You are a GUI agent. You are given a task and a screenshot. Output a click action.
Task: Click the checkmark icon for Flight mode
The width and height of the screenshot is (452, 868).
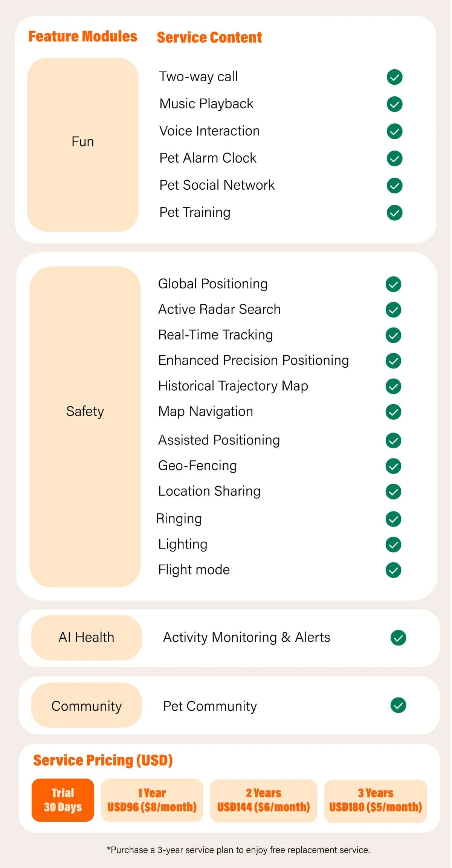[x=393, y=570]
